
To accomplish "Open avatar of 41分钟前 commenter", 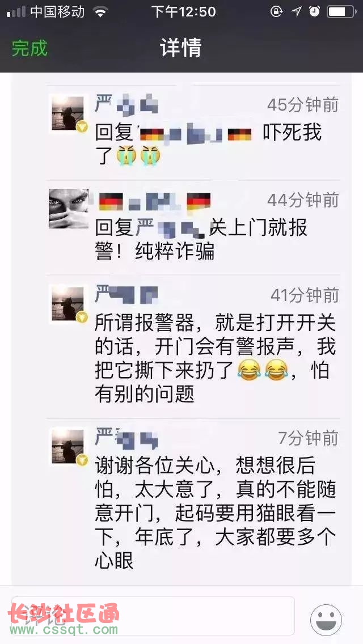I will [x=68, y=304].
